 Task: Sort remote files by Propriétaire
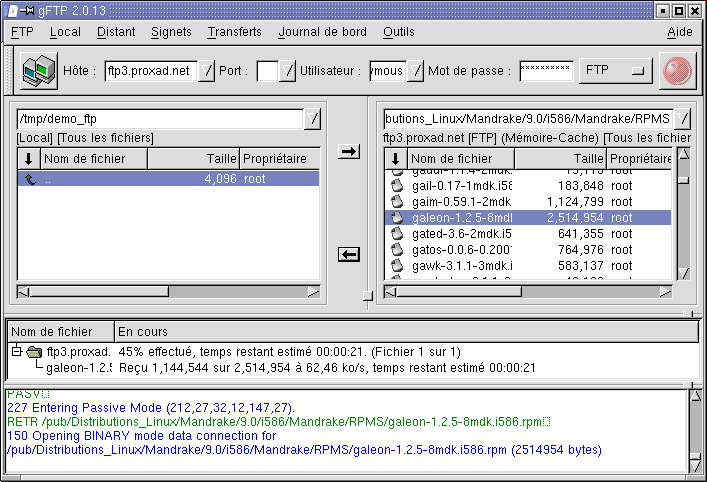tap(639, 159)
